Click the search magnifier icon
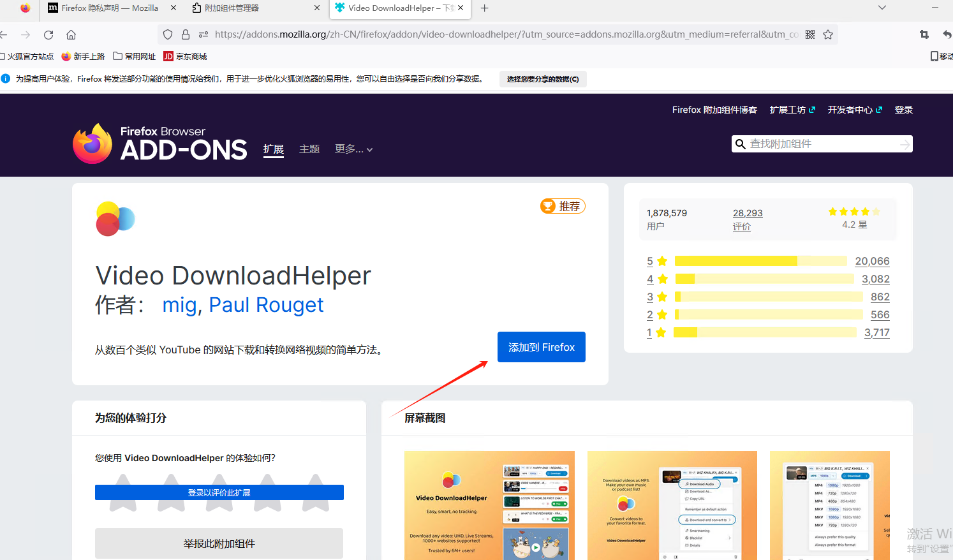 pyautogui.click(x=741, y=144)
